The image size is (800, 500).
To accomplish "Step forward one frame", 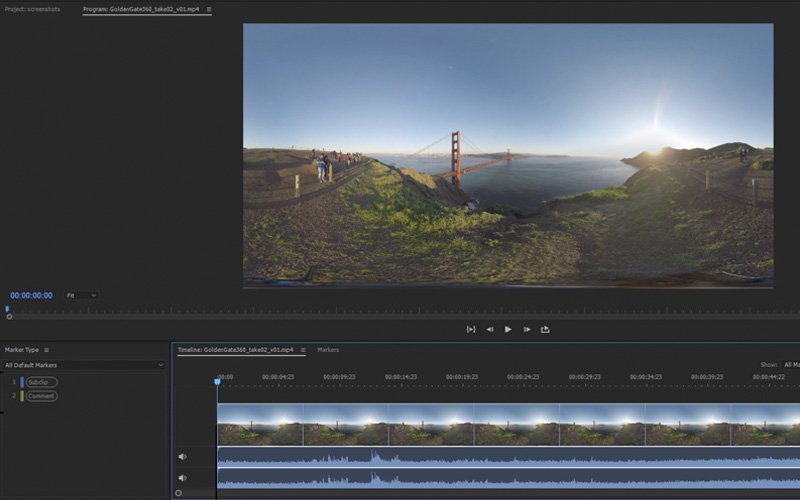I will tap(527, 329).
